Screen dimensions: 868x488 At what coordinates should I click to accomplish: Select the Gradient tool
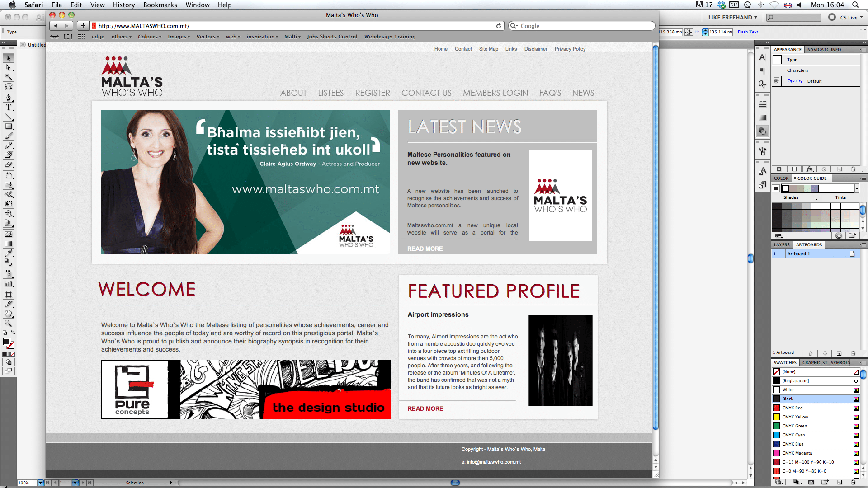tap(9, 244)
